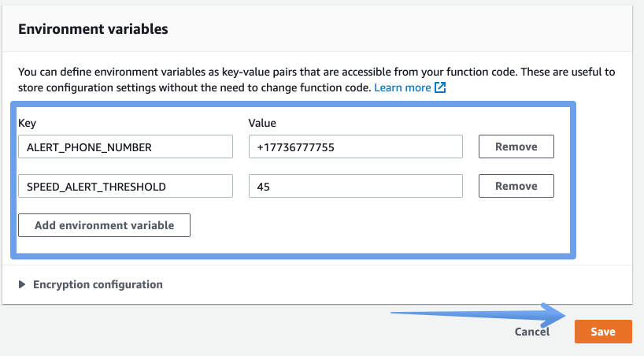644x356 pixels.
Task: Expand the Encryption configuration triangle
Action: (22, 284)
